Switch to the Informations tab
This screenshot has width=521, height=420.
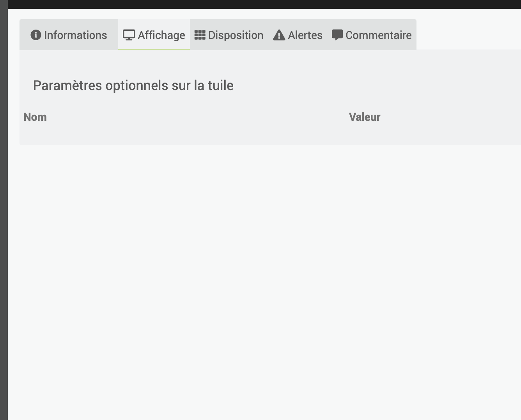click(x=69, y=35)
